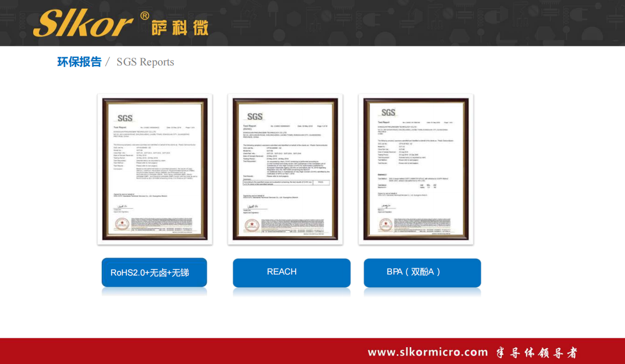The height and width of the screenshot is (364, 625).
Task: Open the RoHS2.0 certificate thumbnail
Action: tap(154, 169)
